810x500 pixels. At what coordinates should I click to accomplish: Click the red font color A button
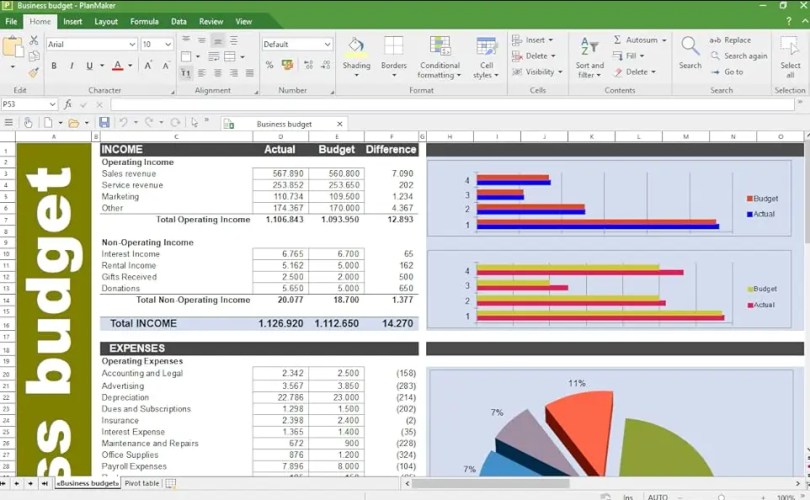click(x=118, y=66)
